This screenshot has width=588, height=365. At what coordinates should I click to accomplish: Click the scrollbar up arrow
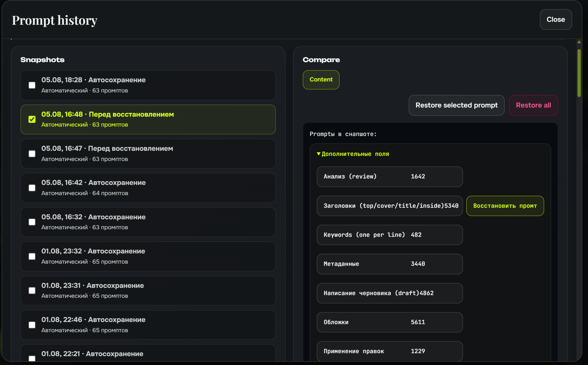pos(579,42)
